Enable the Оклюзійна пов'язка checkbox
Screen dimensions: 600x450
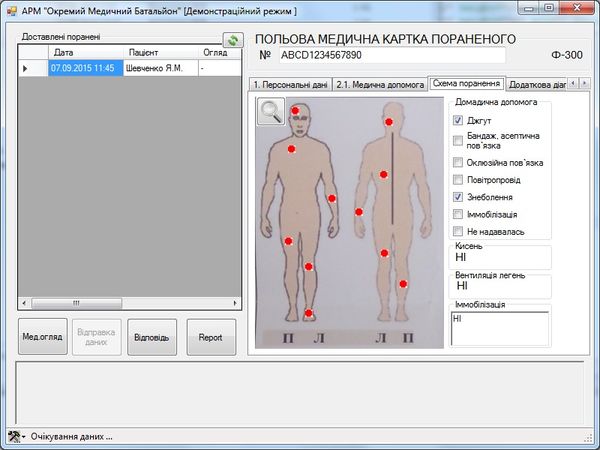coord(458,162)
